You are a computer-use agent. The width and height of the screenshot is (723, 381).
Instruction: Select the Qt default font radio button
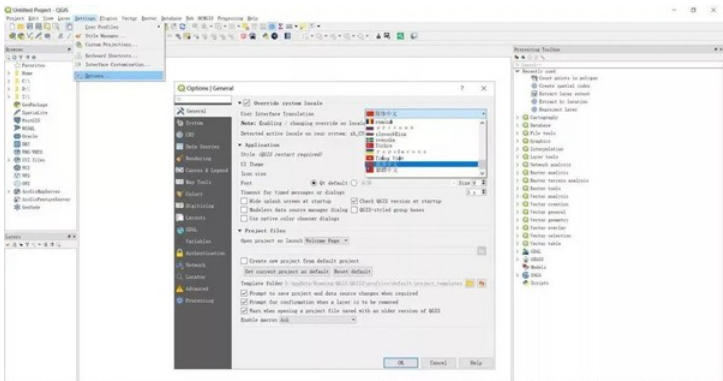click(314, 183)
